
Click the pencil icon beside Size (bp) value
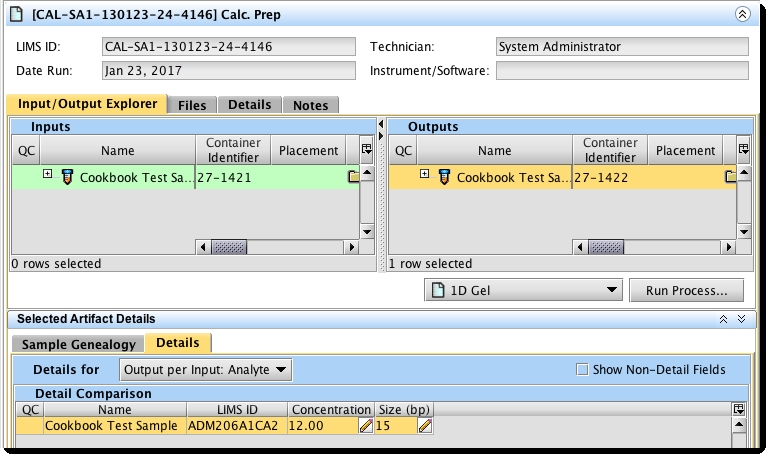[x=425, y=426]
